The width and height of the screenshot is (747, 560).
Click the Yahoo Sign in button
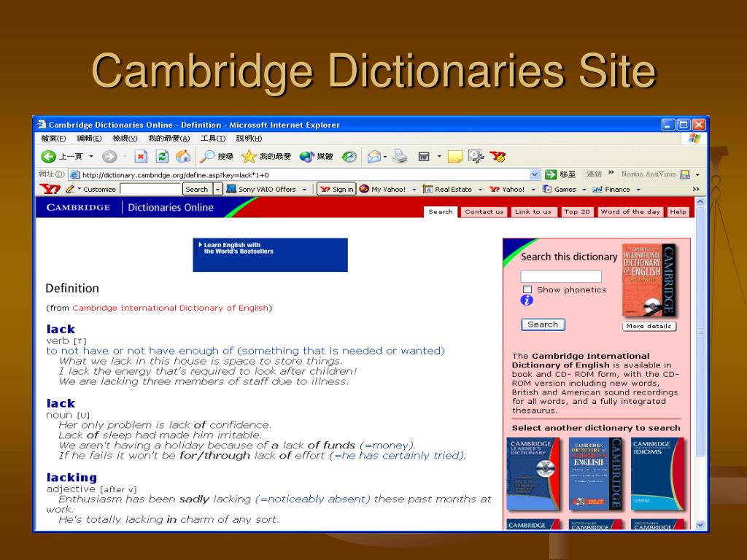pos(337,189)
